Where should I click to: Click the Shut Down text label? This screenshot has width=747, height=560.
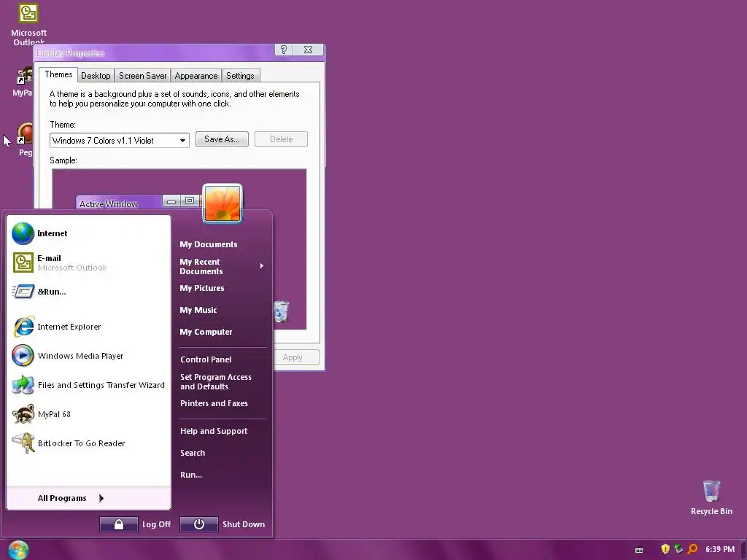pyautogui.click(x=244, y=524)
